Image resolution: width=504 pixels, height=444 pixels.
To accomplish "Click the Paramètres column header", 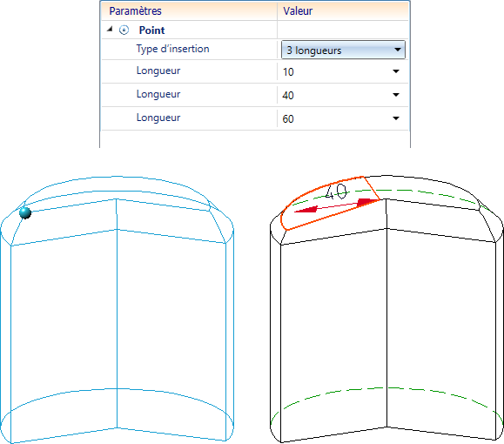I will click(189, 11).
